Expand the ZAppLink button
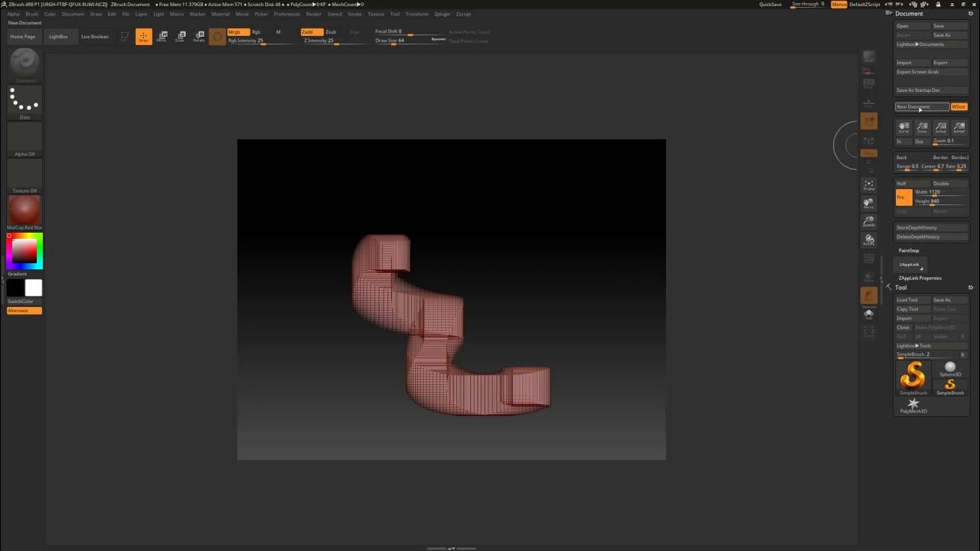 [x=910, y=265]
